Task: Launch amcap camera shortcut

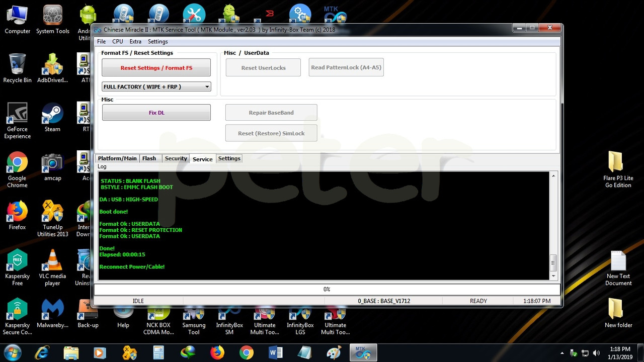Action: pyautogui.click(x=52, y=167)
